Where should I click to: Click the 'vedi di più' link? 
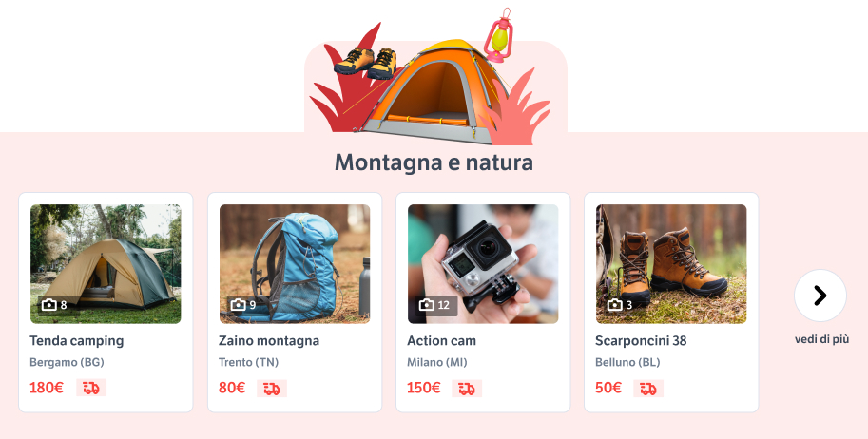821,339
